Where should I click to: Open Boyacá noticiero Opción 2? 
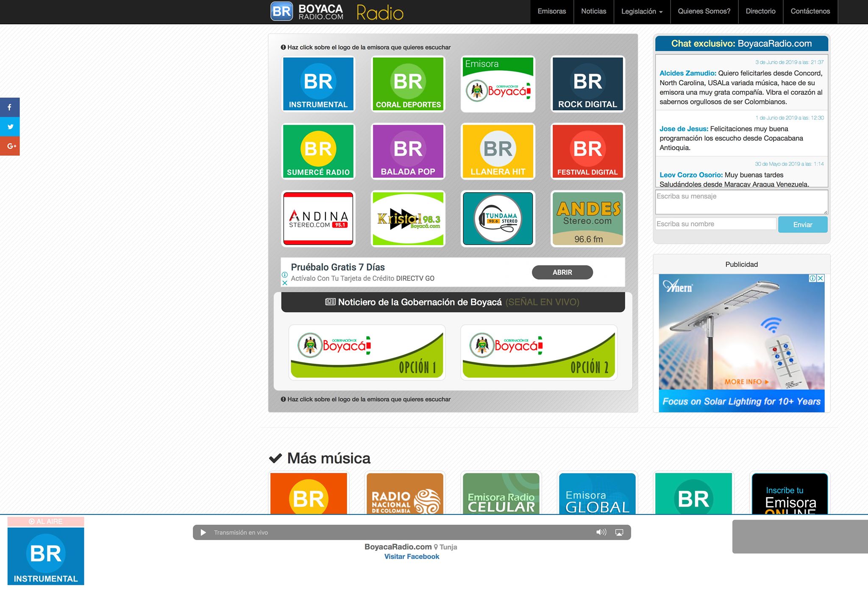pos(539,352)
